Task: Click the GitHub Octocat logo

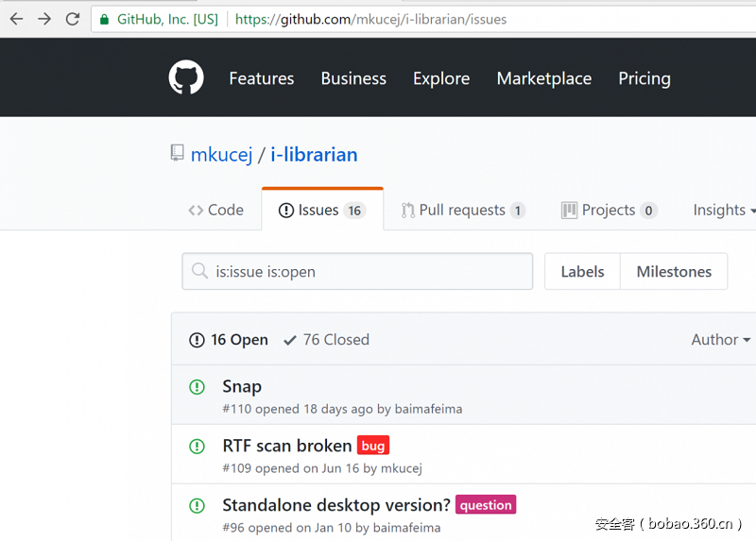Action: click(186, 77)
